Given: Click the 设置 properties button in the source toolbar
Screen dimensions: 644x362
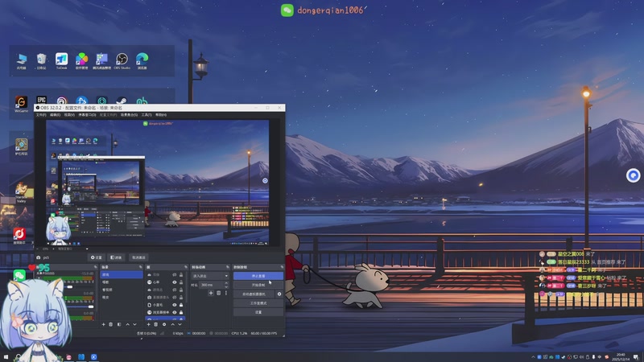Looking at the screenshot, I should point(96,257).
